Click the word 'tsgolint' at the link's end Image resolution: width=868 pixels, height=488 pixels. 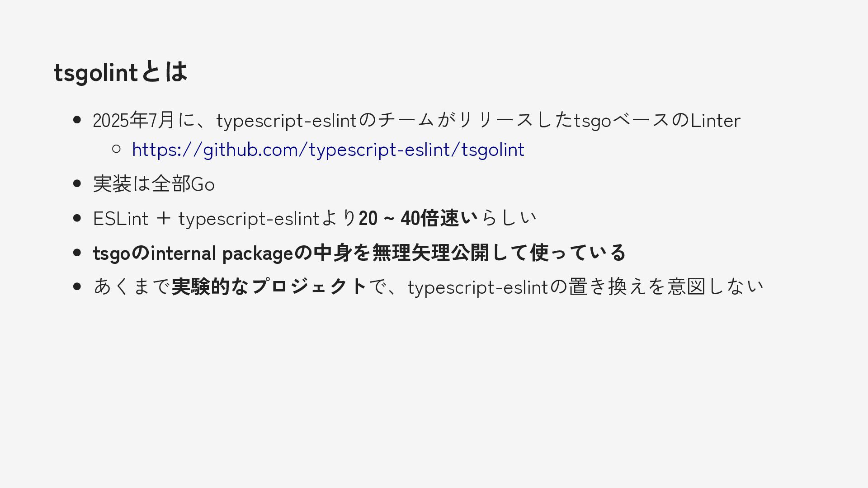coord(493,150)
